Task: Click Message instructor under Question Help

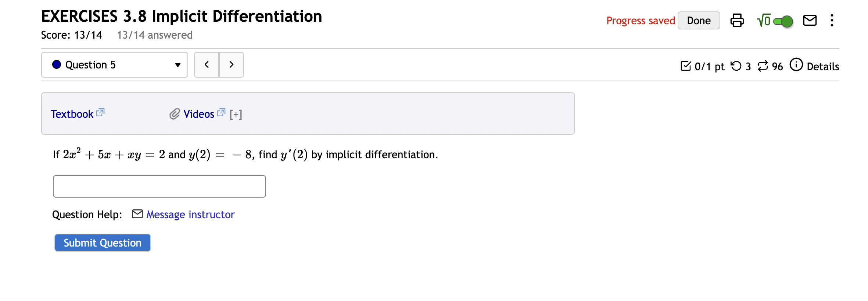Action: point(190,215)
